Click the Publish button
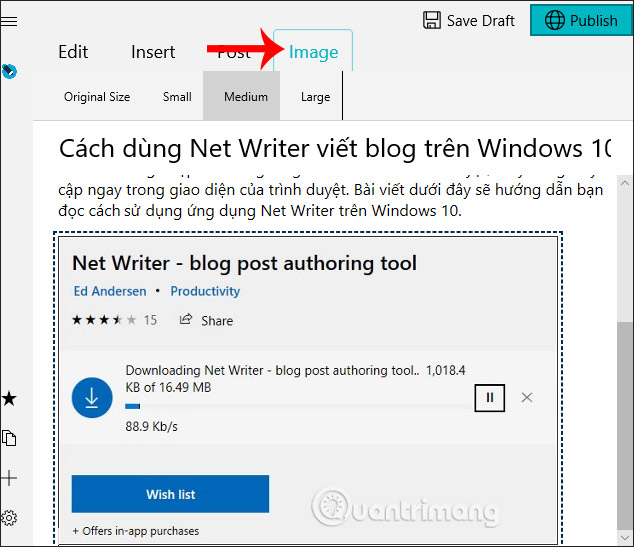Viewport: 634px width, 547px height. (x=581, y=20)
